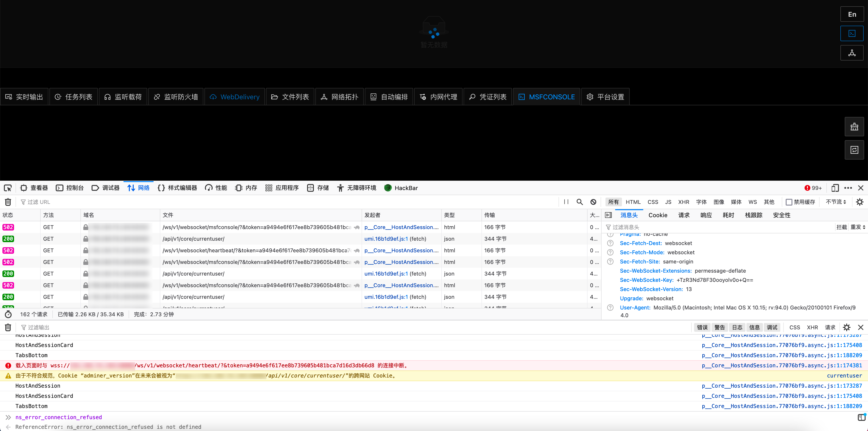Activate element picker in devtools
This screenshot has height=431, width=868.
[8, 188]
